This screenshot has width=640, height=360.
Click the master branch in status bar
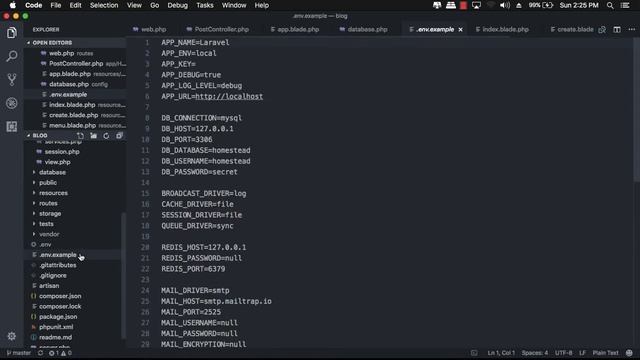pyautogui.click(x=19, y=353)
